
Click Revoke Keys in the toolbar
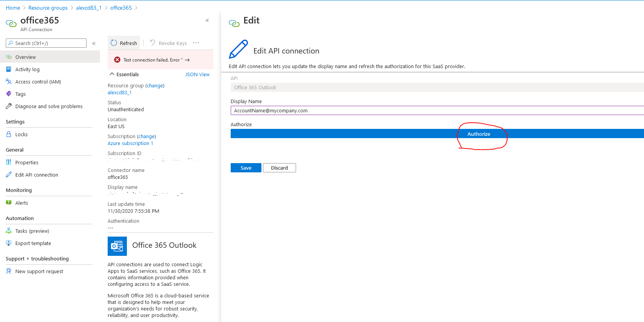(x=168, y=43)
